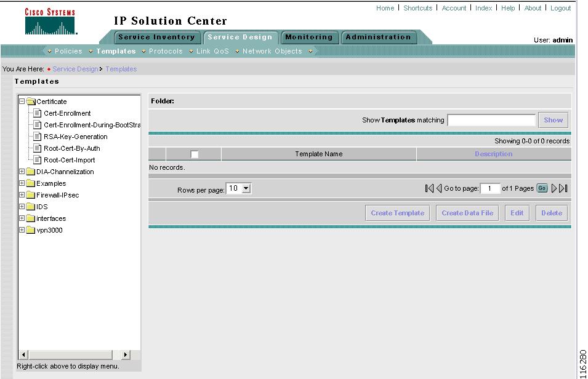Click the Templates breadcrumb link

point(121,69)
